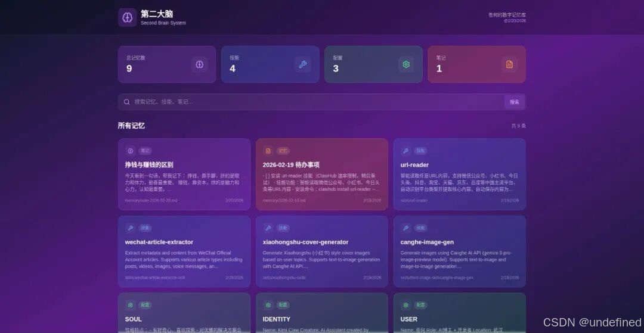
Task: Click the wrench icon on the wechat-article-extractor card
Action: pyautogui.click(x=130, y=228)
